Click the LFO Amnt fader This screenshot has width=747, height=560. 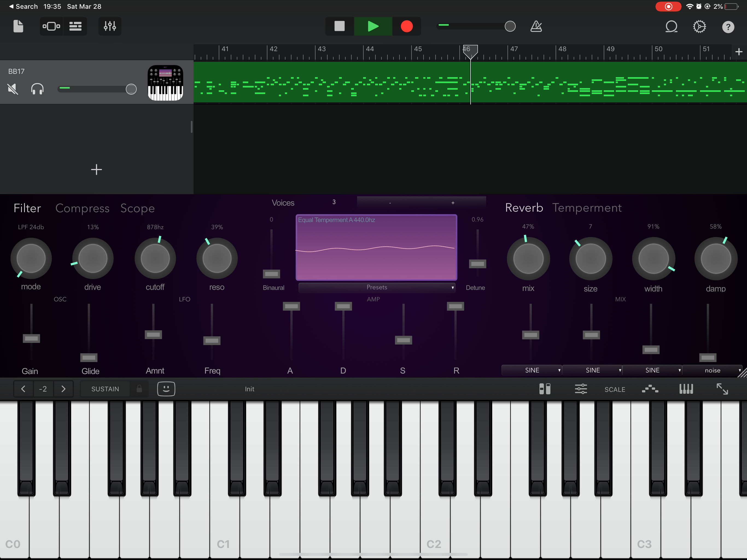(x=153, y=334)
